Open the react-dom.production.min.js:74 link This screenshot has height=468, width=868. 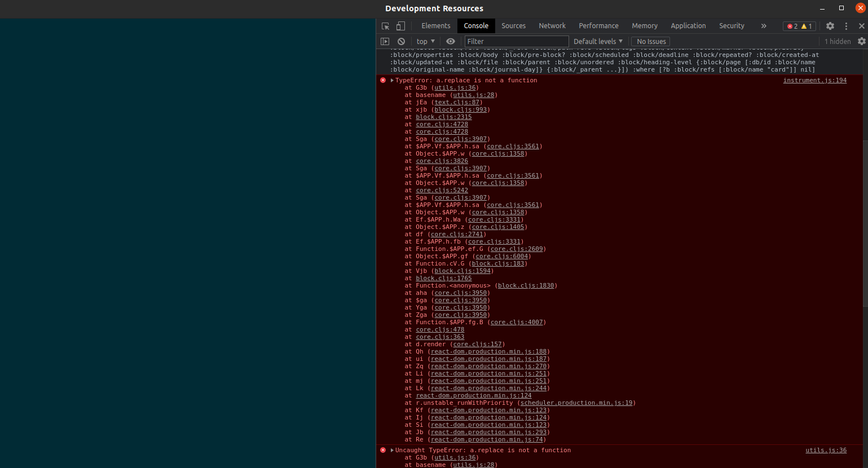pyautogui.click(x=487, y=440)
